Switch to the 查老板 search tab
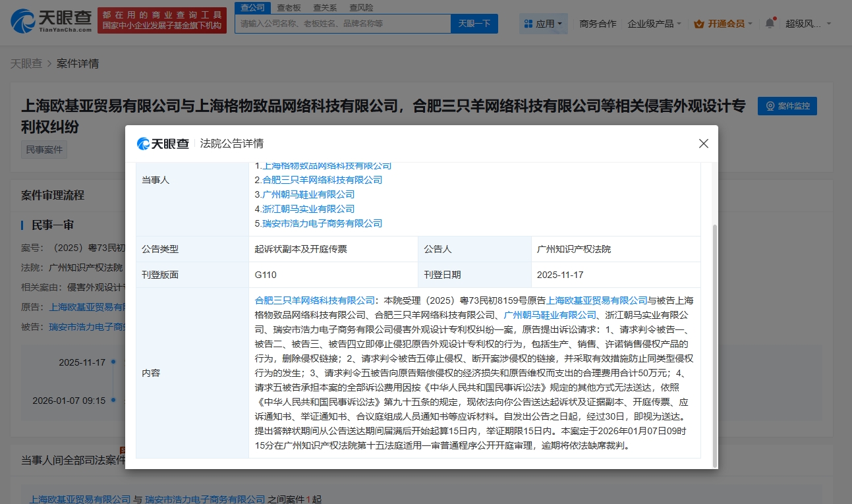The width and height of the screenshot is (852, 504). pyautogui.click(x=289, y=7)
